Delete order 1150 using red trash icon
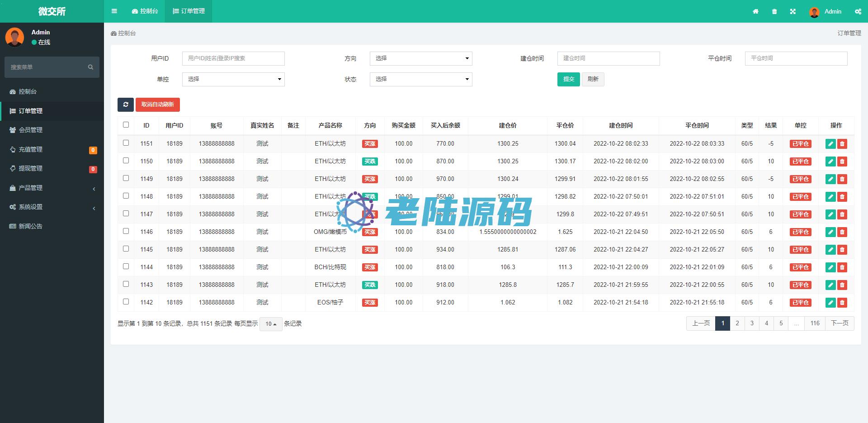Viewport: 868px width, 423px height. pos(842,162)
